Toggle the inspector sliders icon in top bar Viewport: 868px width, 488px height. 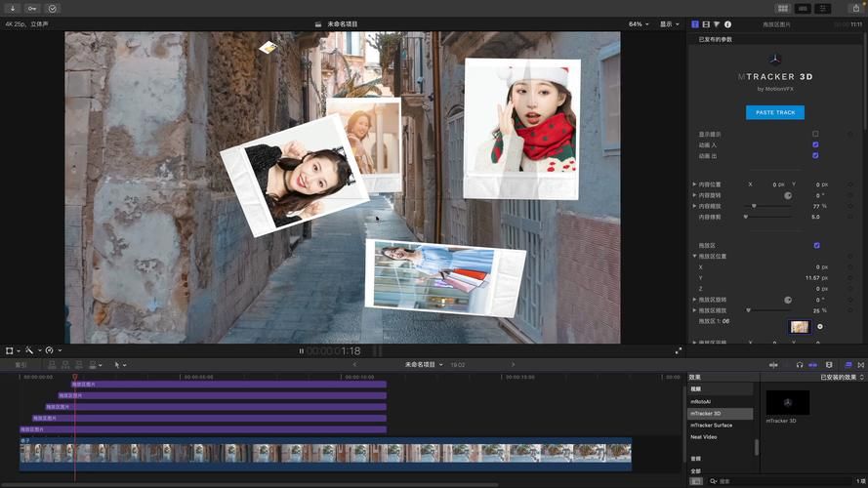tap(823, 9)
